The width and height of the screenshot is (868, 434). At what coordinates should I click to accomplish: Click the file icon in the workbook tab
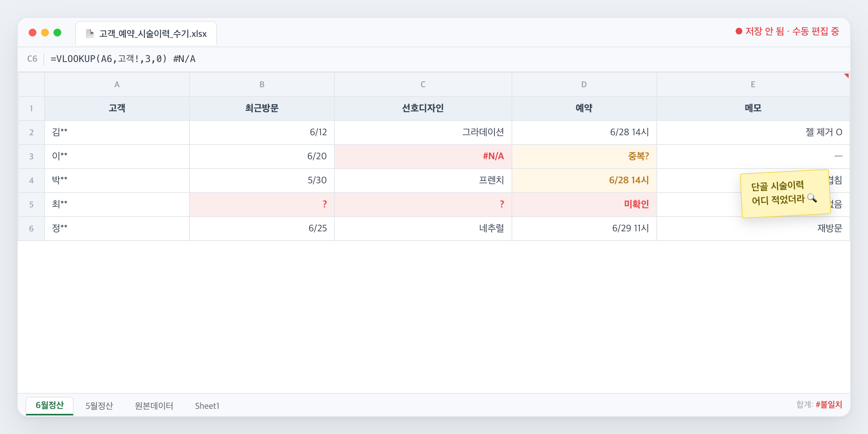(90, 34)
